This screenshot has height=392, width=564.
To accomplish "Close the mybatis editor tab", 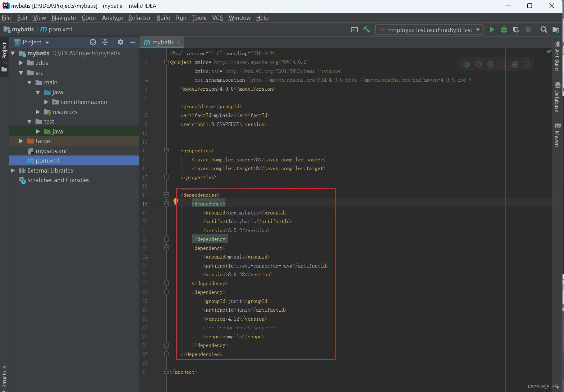I will 178,43.
